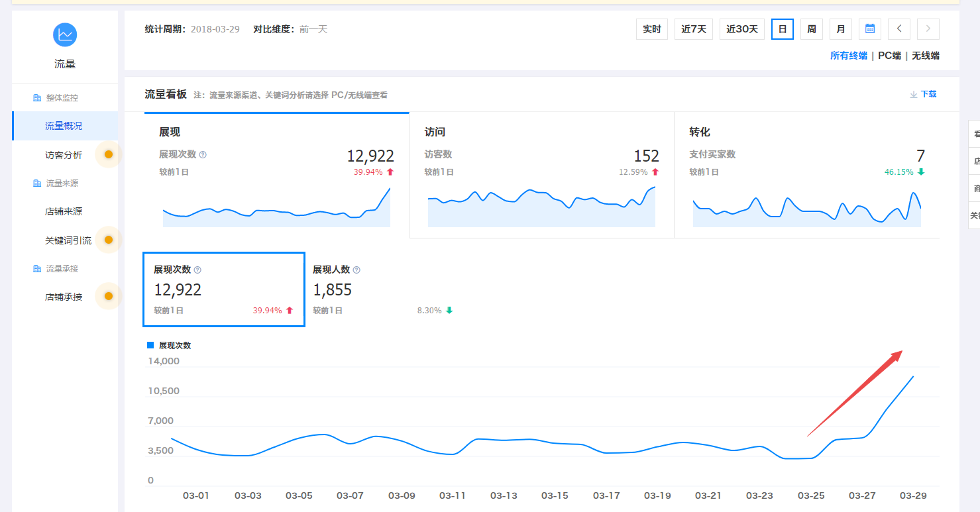Image resolution: width=980 pixels, height=512 pixels.
Task: Filter by PC端 terminal
Action: 889,56
